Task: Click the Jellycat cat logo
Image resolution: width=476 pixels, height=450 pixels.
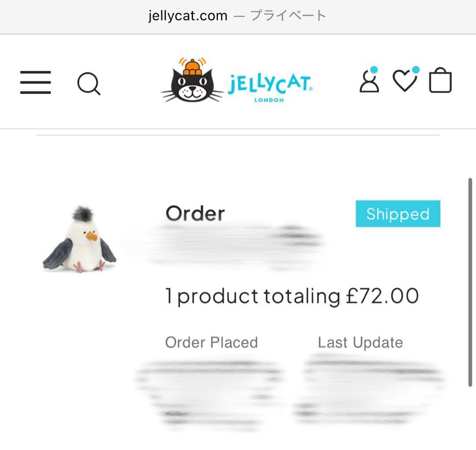Action: coord(193,80)
